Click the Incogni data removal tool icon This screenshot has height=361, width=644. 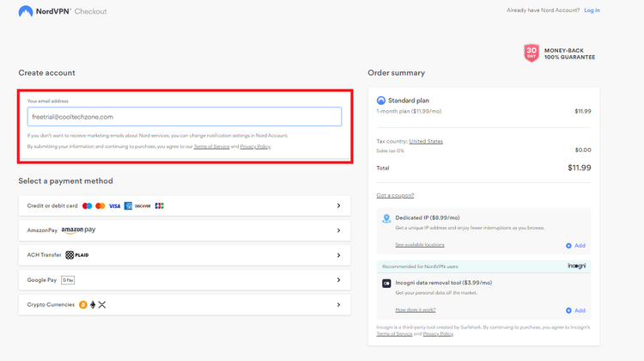click(386, 284)
